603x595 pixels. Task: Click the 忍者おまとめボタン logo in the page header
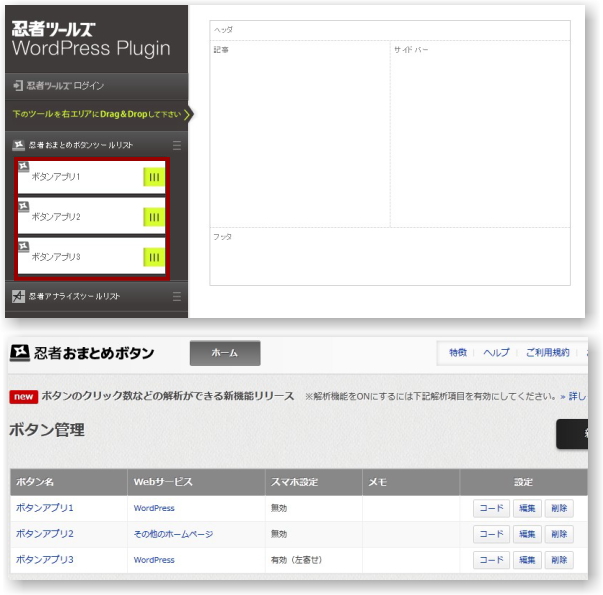20,353
